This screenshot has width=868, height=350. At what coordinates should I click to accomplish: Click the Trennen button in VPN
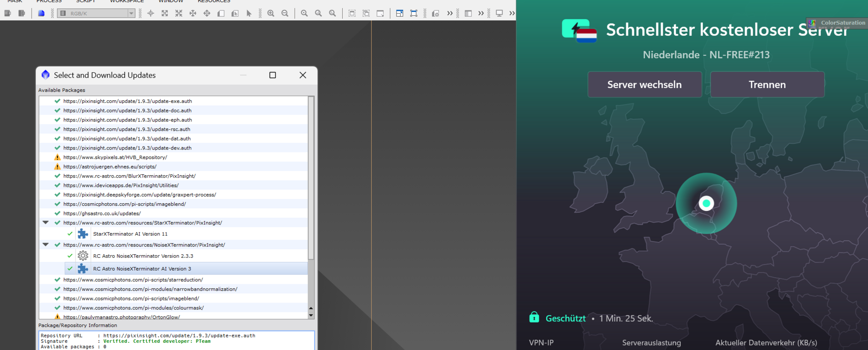click(767, 84)
